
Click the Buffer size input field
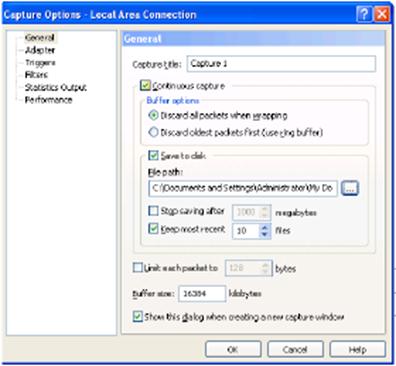pyautogui.click(x=202, y=294)
